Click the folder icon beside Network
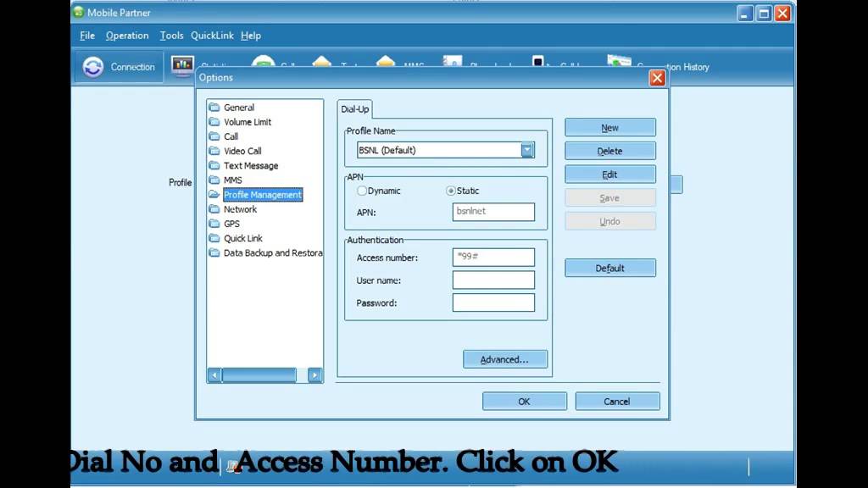This screenshot has height=488, width=868. [x=214, y=209]
